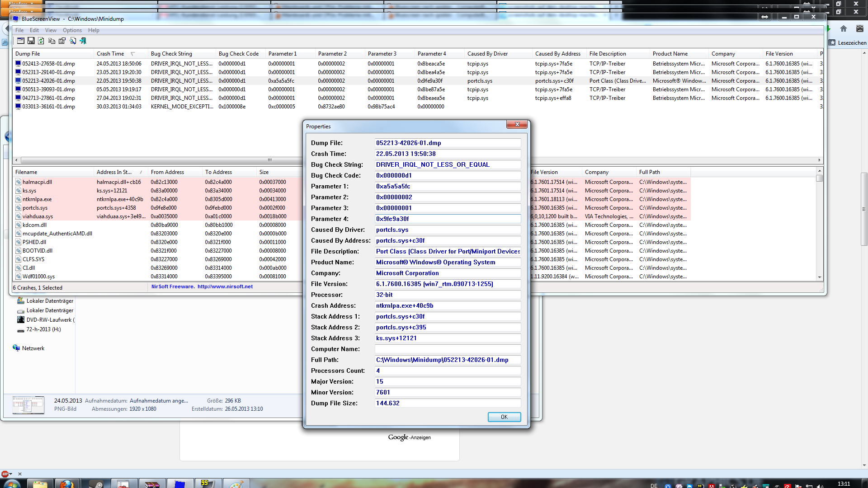Select the portcls.sys driver row icon

pos(19,208)
